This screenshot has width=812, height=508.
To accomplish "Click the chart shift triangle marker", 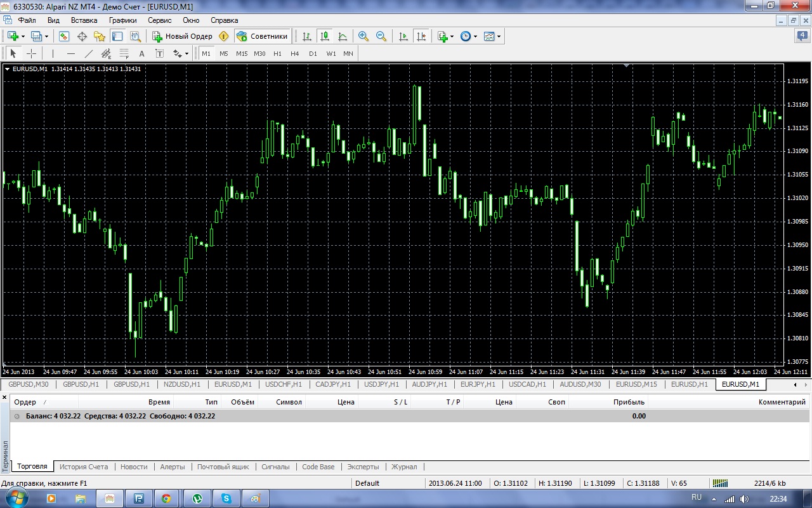I will click(x=627, y=65).
